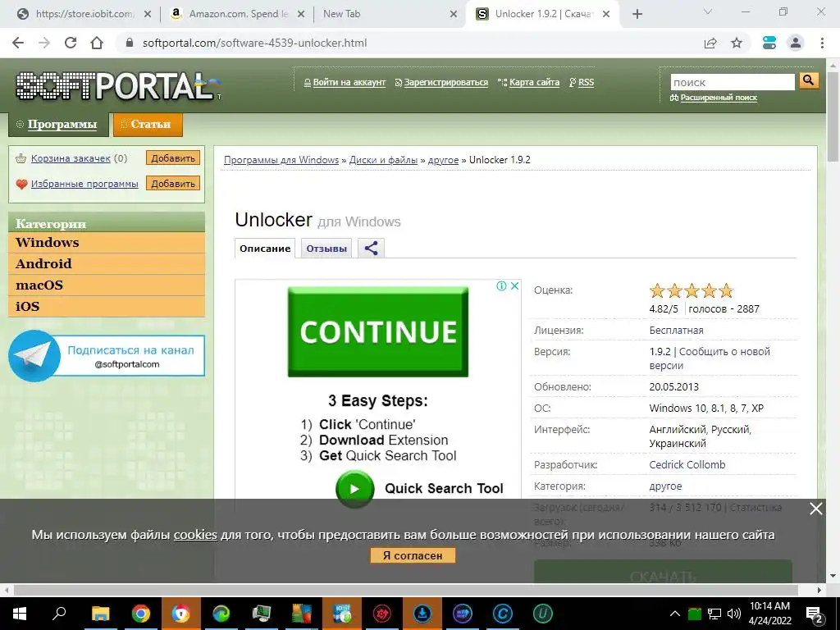
Task: Click the green CONTINUE ad button
Action: [x=378, y=331]
